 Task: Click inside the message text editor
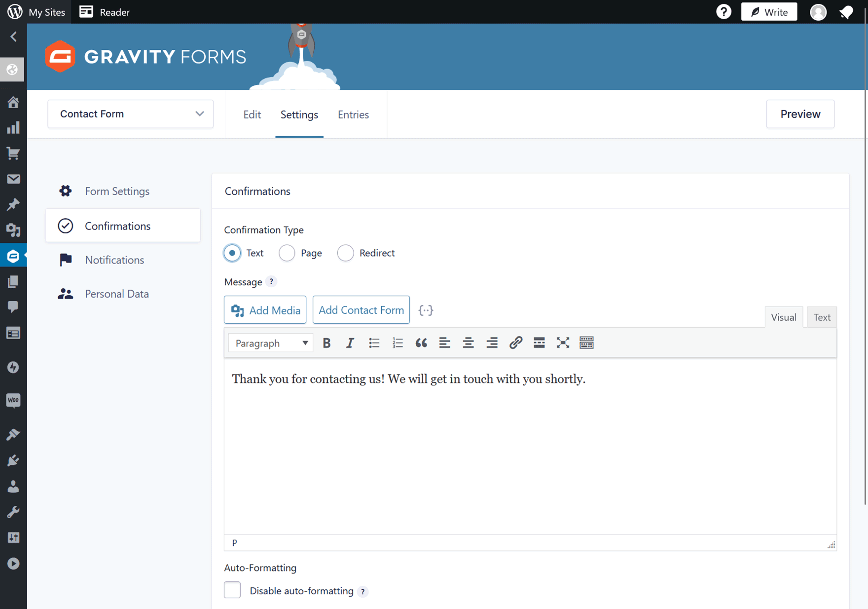coord(530,446)
